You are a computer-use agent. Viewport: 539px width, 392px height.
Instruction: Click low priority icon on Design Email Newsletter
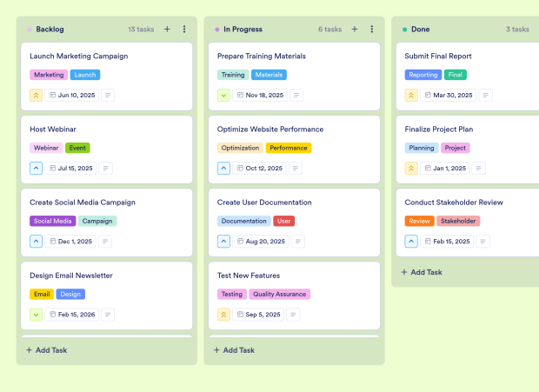click(x=37, y=315)
